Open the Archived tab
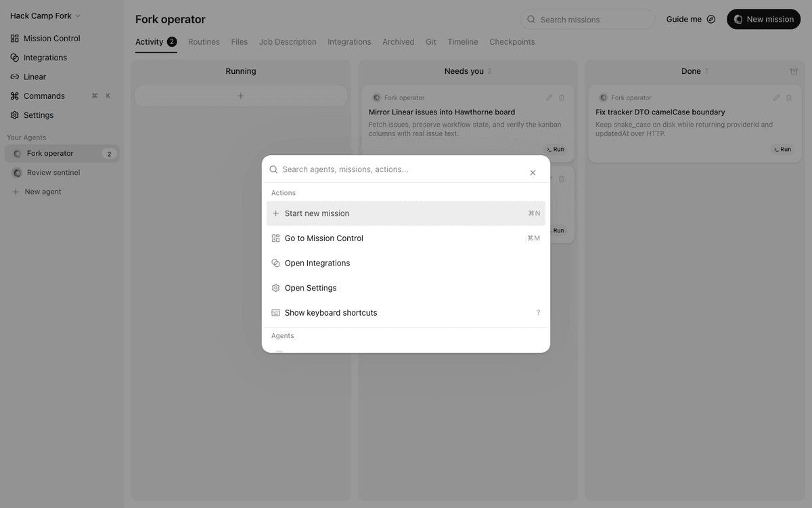The height and width of the screenshot is (508, 812). click(x=398, y=42)
